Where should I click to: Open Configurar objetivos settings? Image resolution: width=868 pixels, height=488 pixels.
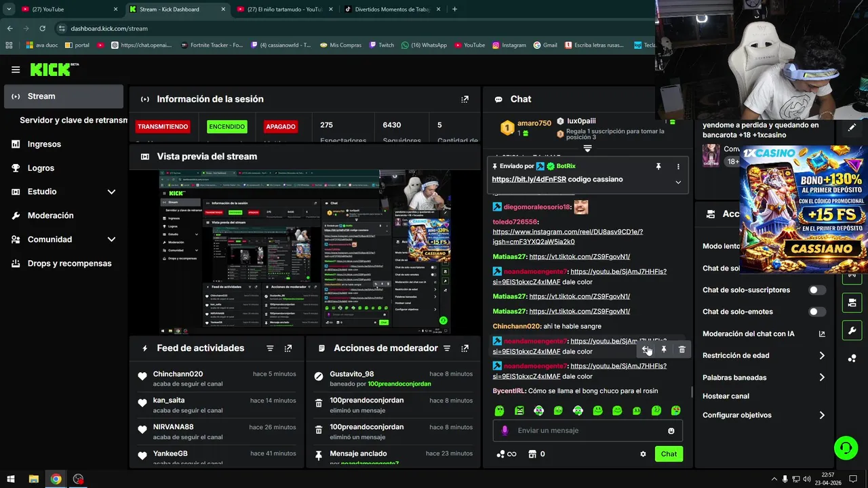pos(764,415)
